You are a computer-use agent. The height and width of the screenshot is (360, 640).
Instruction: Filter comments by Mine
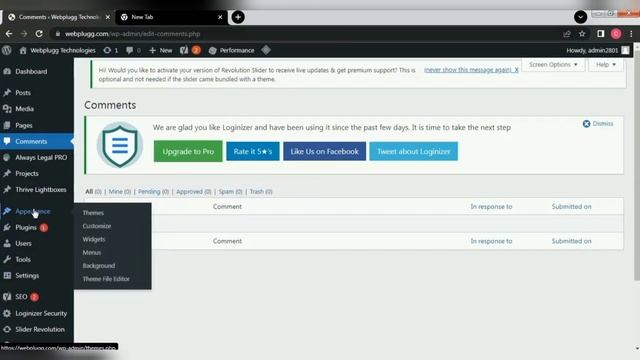click(x=120, y=191)
